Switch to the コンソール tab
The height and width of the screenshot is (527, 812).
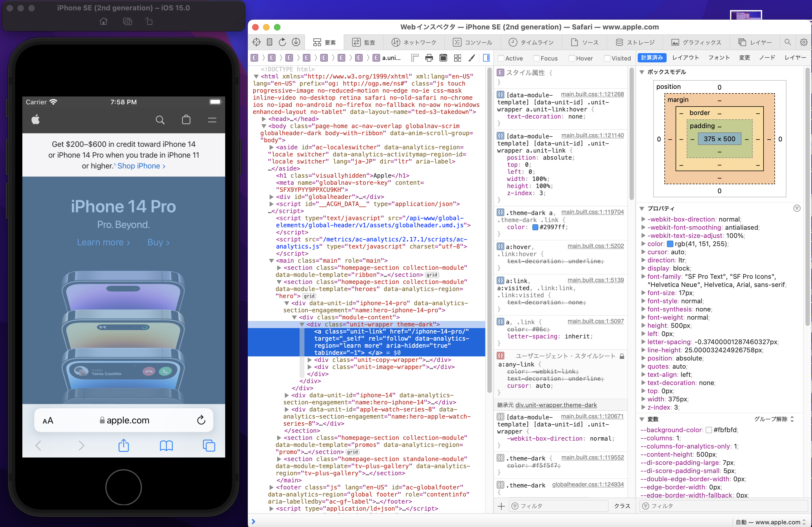472,42
